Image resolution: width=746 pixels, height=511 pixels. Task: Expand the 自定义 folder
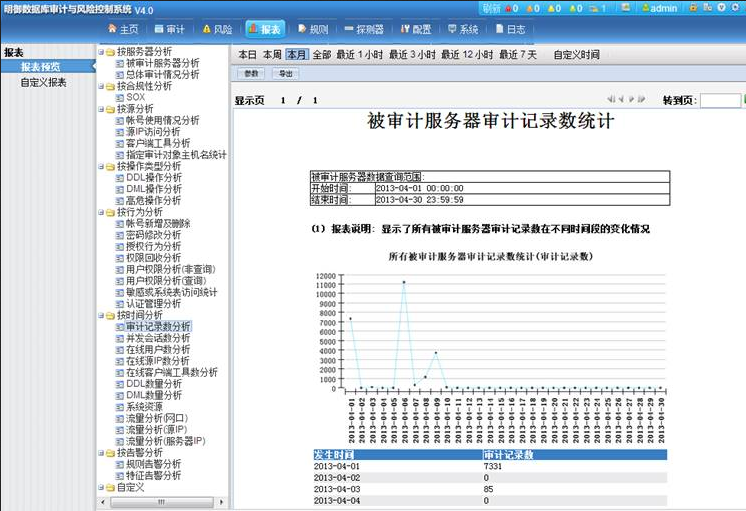point(101,487)
